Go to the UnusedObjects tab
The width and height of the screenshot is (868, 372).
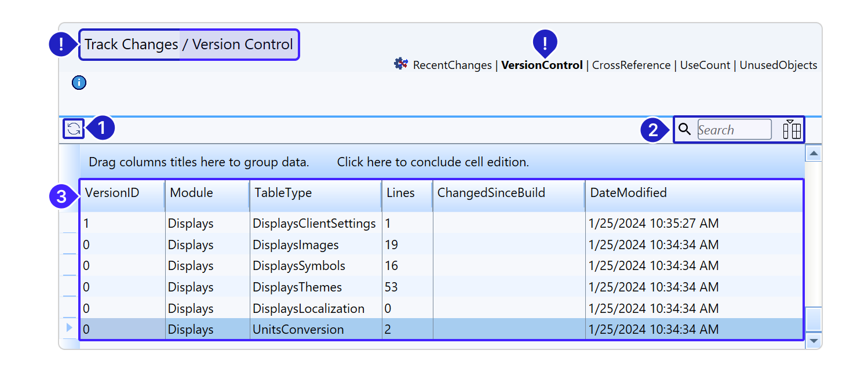(778, 65)
